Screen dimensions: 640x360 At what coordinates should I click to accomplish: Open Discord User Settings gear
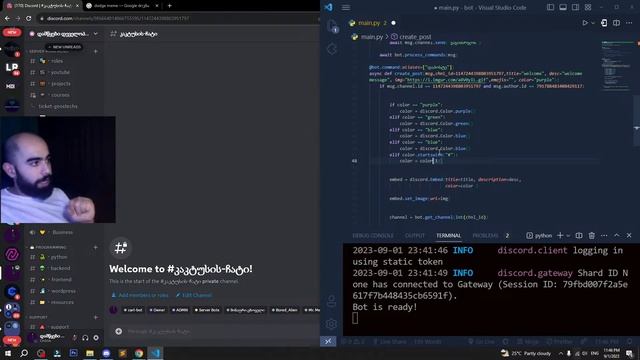96,338
